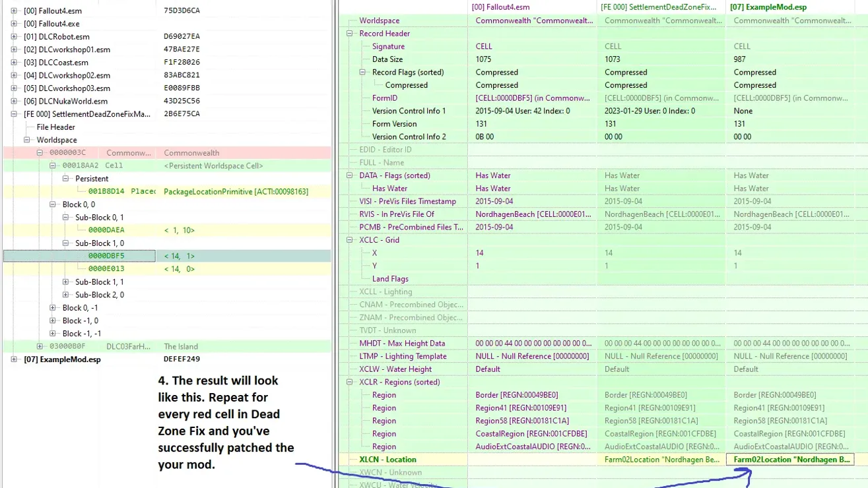Expand the Block 0, -1 node
This screenshot has width=868, height=488.
[x=53, y=308]
